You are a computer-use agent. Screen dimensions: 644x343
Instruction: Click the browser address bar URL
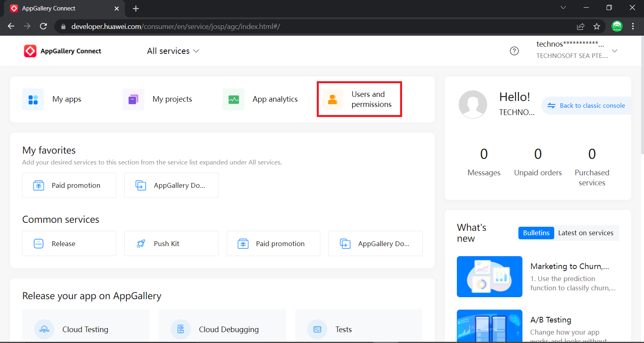pyautogui.click(x=175, y=27)
